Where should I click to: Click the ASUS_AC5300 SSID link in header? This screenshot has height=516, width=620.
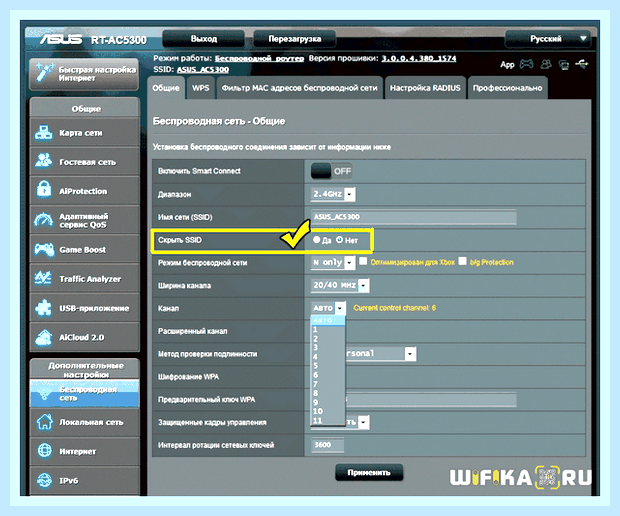coord(203,70)
